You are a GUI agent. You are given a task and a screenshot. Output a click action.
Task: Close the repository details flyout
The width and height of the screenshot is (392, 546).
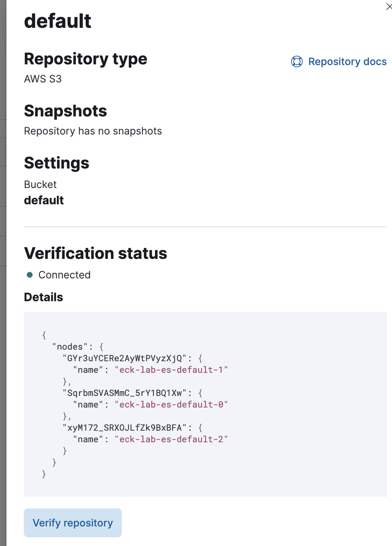[389, 7]
